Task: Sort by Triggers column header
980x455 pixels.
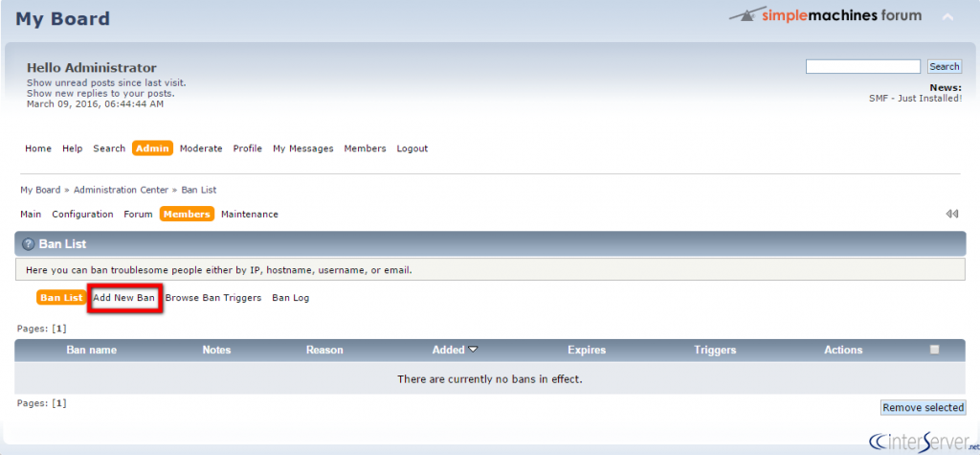Action: coord(715,350)
